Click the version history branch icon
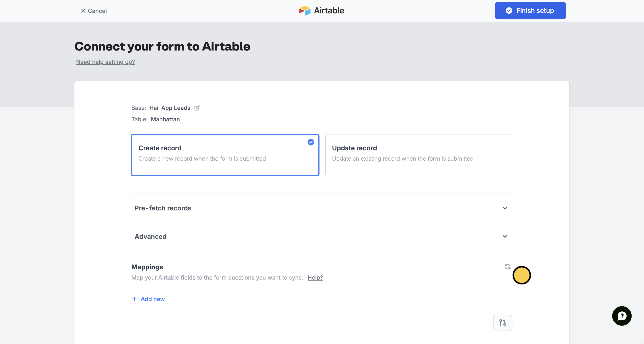Image resolution: width=644 pixels, height=344 pixels. (x=503, y=322)
